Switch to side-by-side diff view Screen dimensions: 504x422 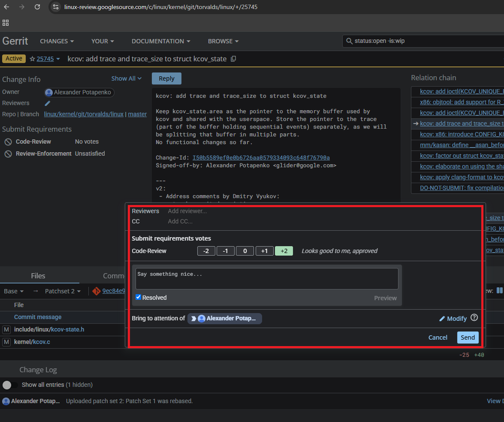499,291
